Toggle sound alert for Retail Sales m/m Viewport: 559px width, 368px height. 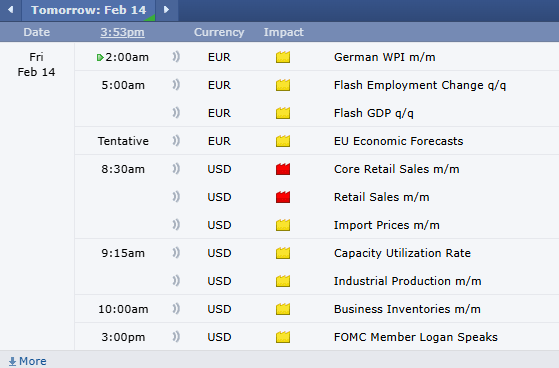(x=176, y=197)
